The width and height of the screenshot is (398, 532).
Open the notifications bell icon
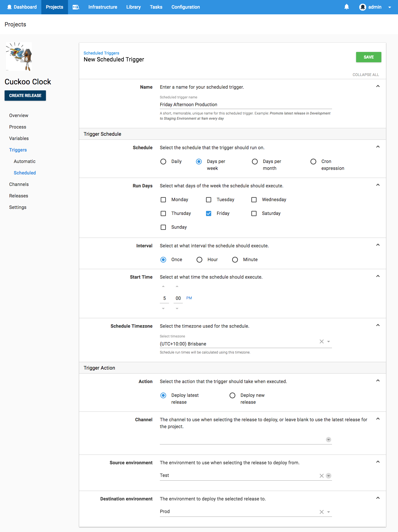click(x=347, y=7)
